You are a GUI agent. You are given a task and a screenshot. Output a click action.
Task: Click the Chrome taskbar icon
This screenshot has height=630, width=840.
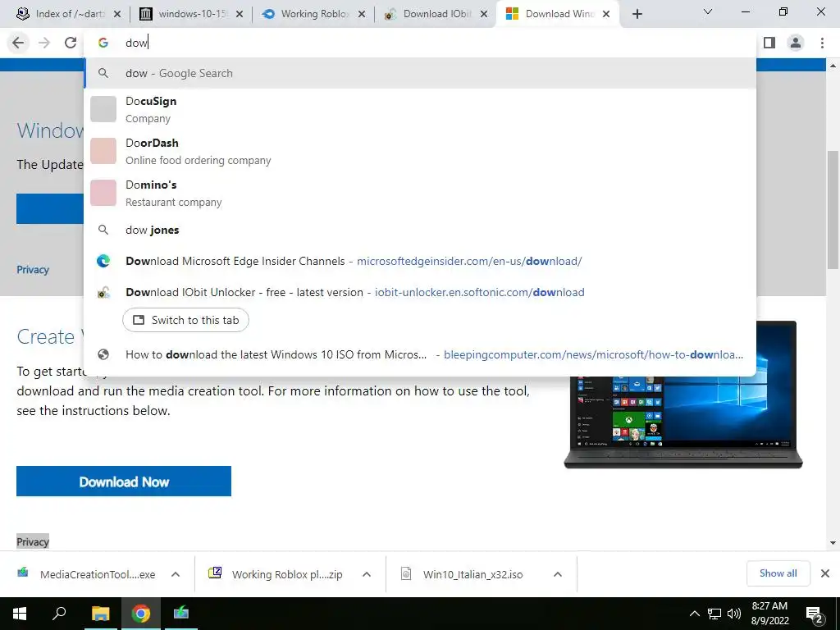click(x=141, y=614)
